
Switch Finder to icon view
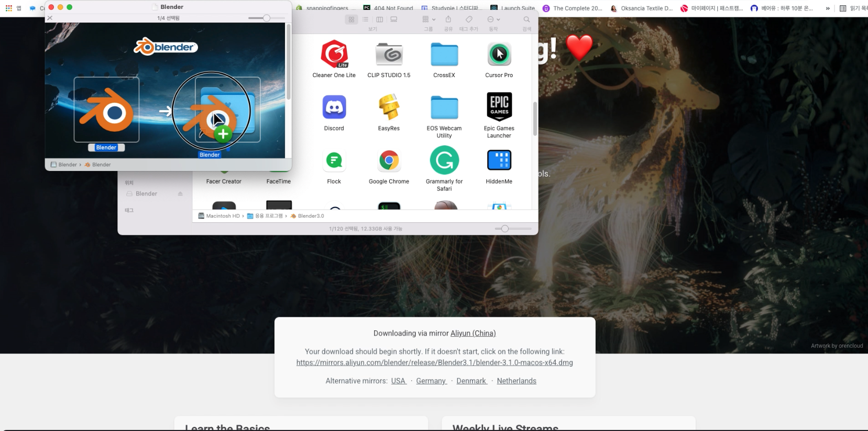(351, 19)
